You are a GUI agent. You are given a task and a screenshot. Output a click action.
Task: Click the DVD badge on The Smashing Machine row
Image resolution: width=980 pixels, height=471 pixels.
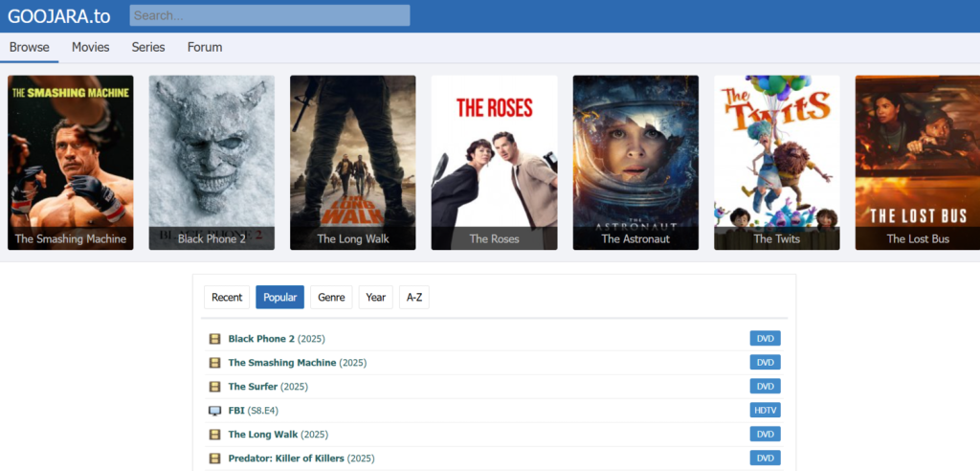tap(765, 363)
